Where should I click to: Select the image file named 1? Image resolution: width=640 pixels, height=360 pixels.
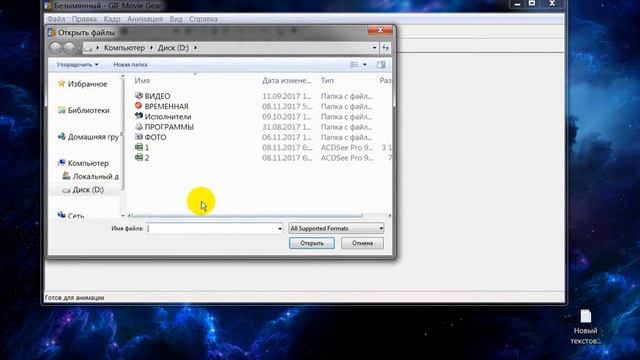tap(147, 147)
